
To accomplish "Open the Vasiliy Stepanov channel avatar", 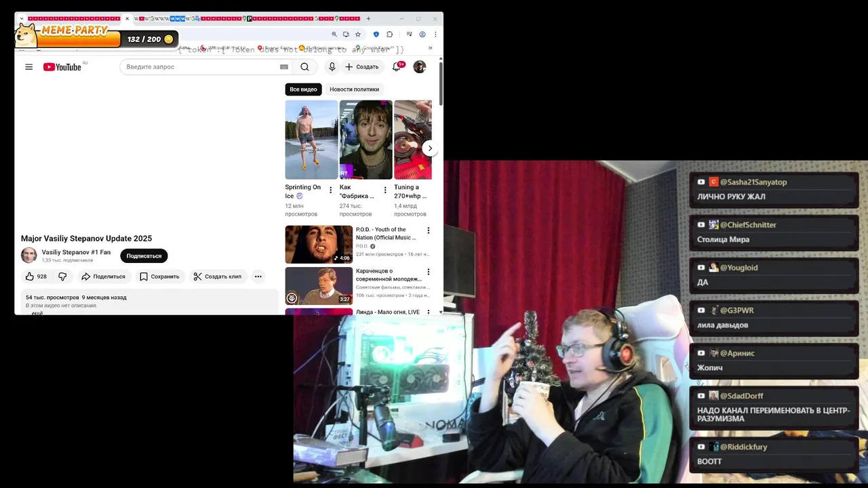I will pos(29,256).
